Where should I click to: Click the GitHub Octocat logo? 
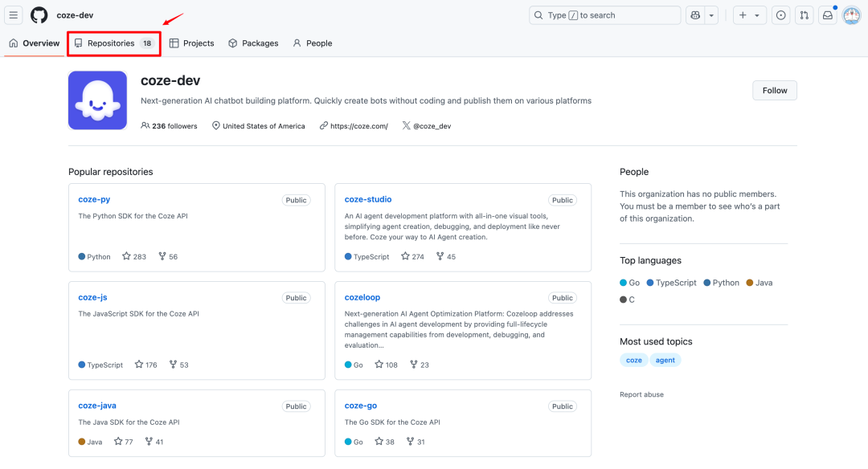pyautogui.click(x=39, y=15)
